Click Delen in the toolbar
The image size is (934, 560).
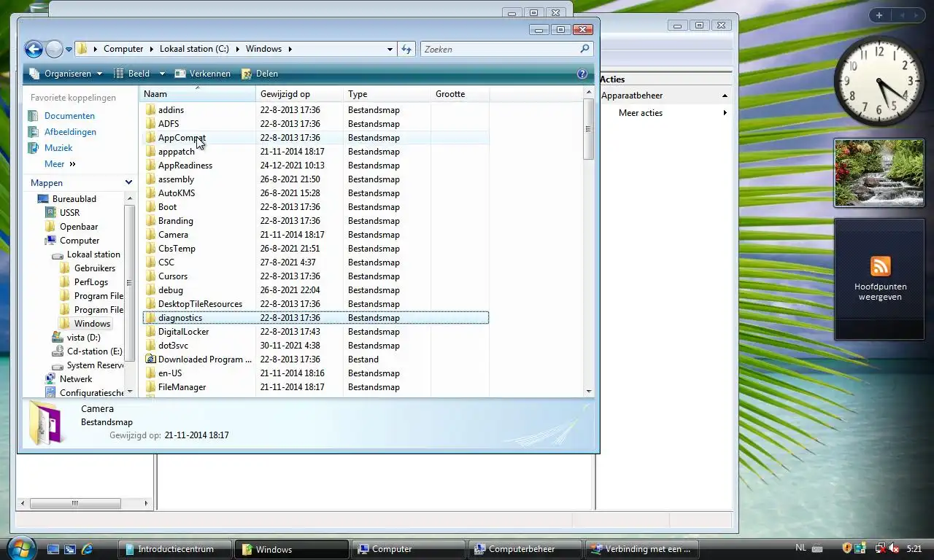(260, 74)
